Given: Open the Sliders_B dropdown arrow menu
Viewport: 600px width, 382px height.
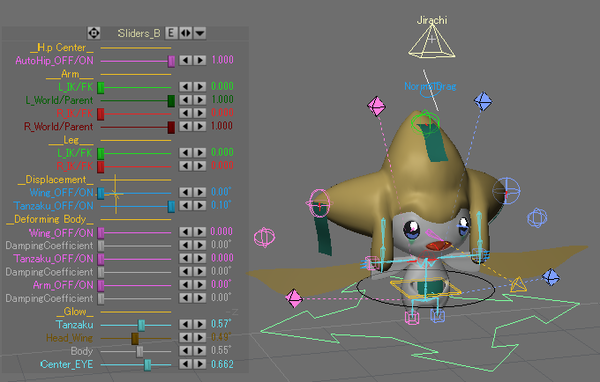Looking at the screenshot, I should pyautogui.click(x=200, y=33).
